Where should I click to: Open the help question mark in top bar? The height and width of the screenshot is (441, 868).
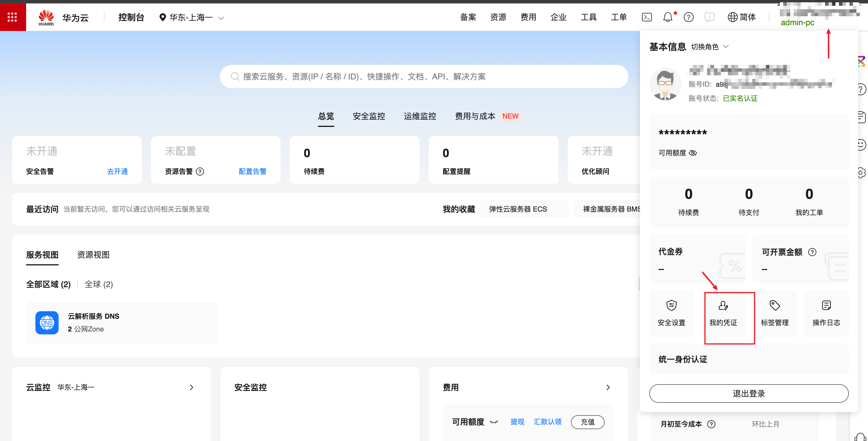(688, 17)
